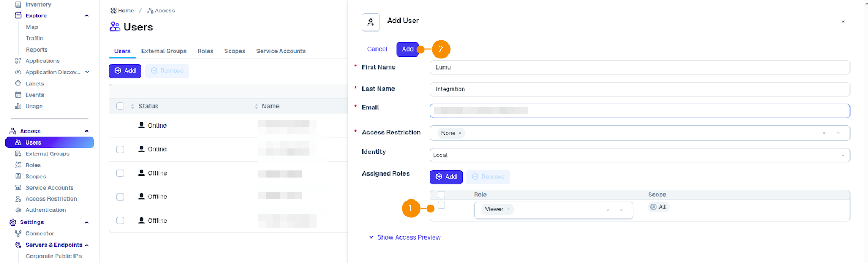The height and width of the screenshot is (263, 868).
Task: Click Add button under Assigned Roles
Action: tap(446, 177)
